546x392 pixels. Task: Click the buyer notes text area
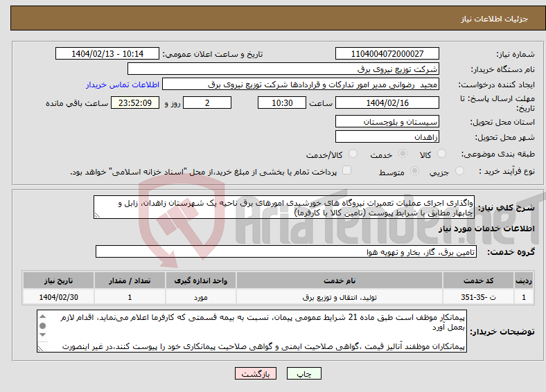coord(252,331)
